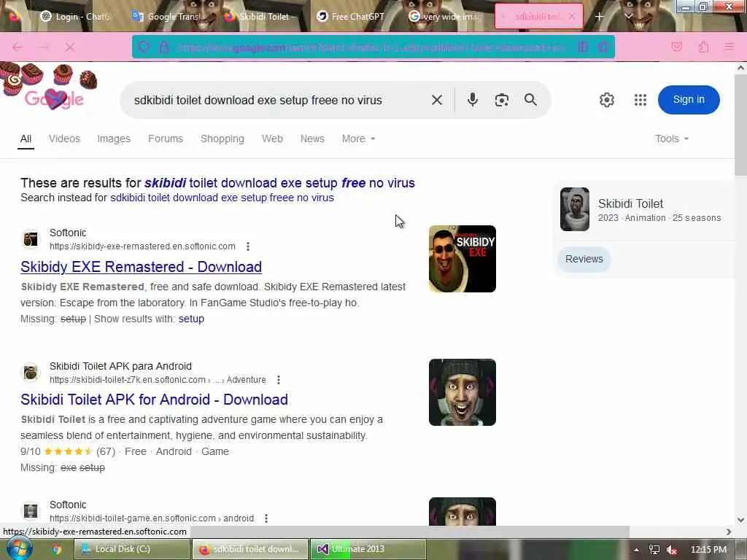Click the microphone voice search icon
The image size is (747, 560).
472,99
